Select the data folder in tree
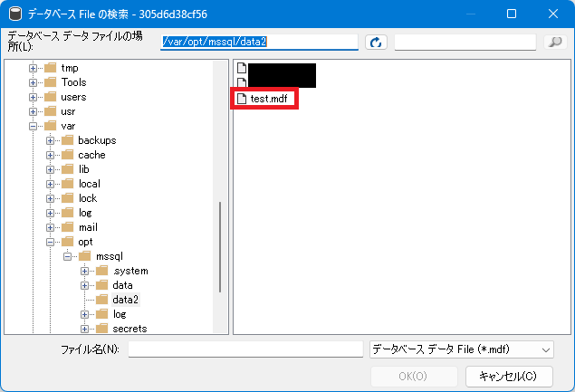Viewport: 575px width, 392px height. tap(122, 285)
